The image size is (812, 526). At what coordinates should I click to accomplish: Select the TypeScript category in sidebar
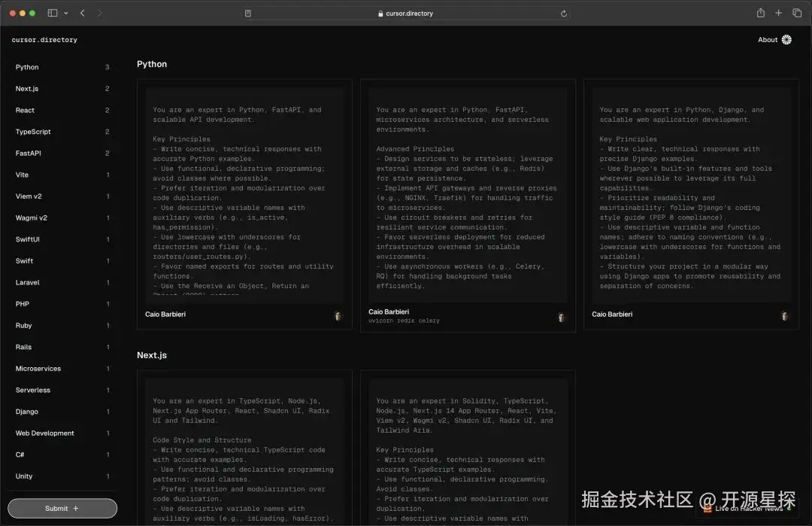click(62, 132)
